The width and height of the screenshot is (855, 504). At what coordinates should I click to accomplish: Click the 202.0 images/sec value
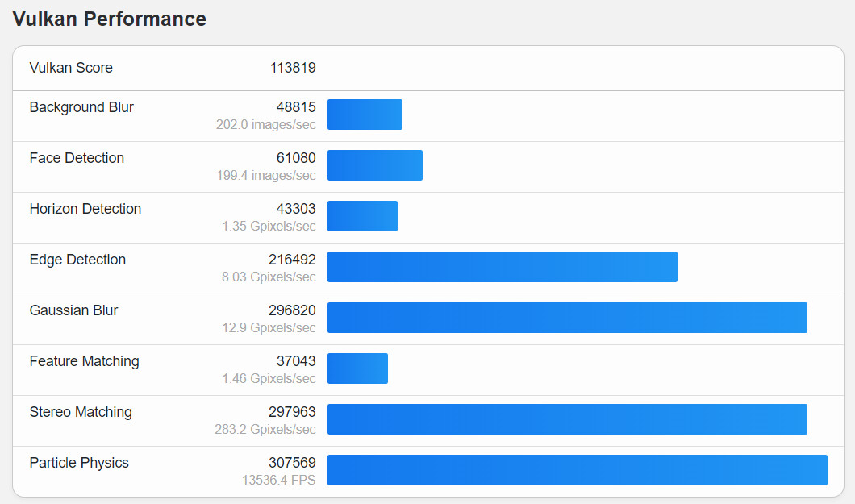(265, 125)
